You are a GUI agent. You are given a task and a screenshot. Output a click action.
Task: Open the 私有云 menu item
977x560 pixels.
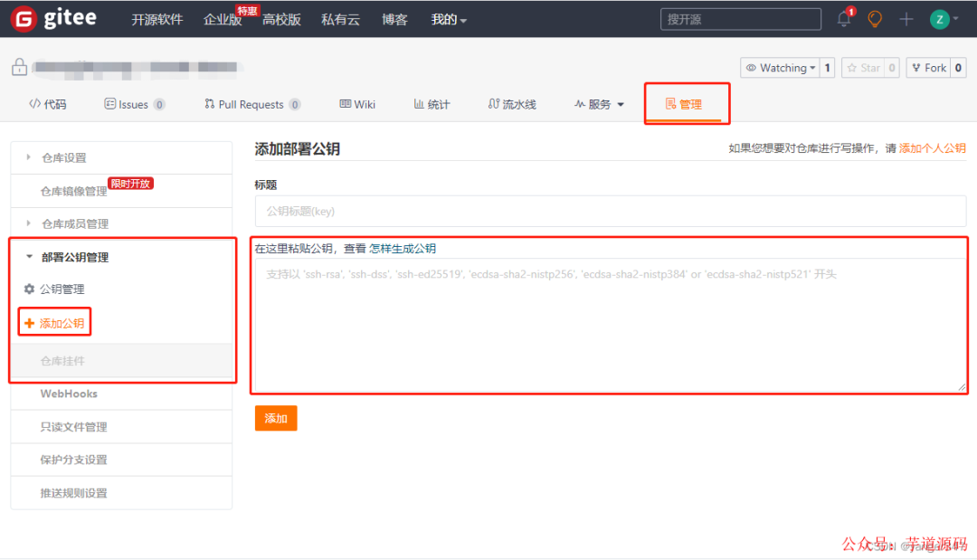click(x=340, y=19)
